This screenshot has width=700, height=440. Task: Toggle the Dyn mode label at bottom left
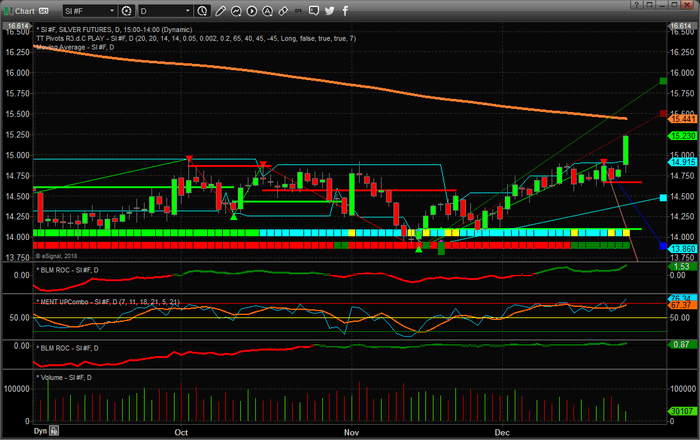(41, 431)
